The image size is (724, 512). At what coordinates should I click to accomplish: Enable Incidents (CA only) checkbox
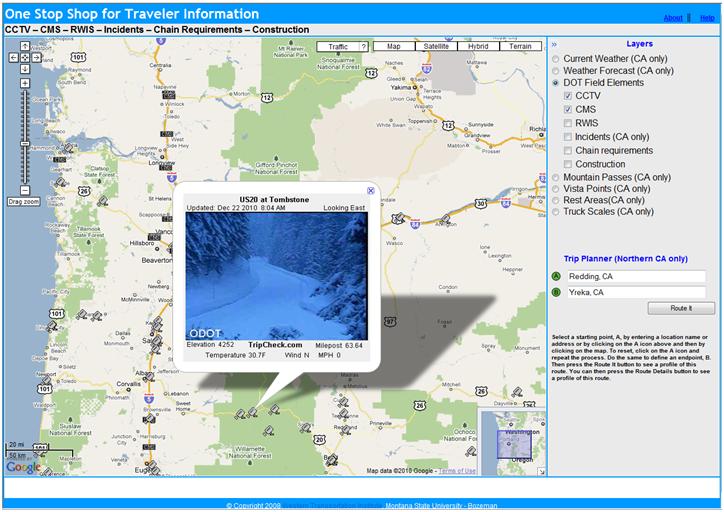[568, 137]
